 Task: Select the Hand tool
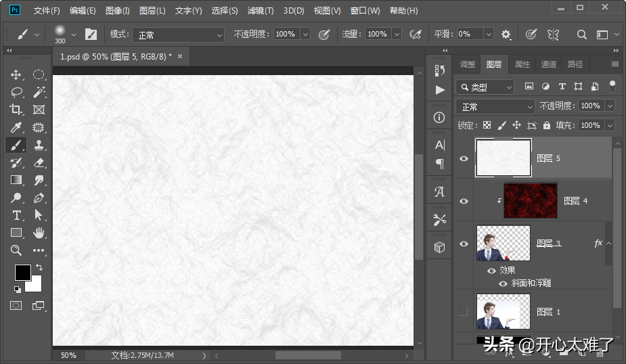39,233
